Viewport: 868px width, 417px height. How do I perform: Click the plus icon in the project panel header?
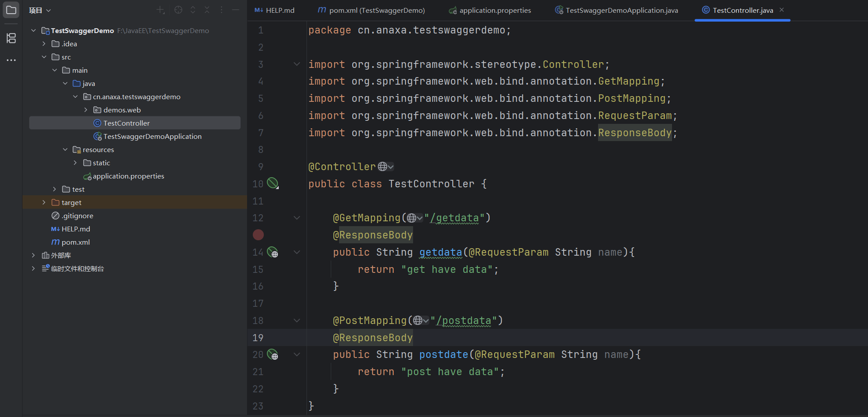(161, 10)
